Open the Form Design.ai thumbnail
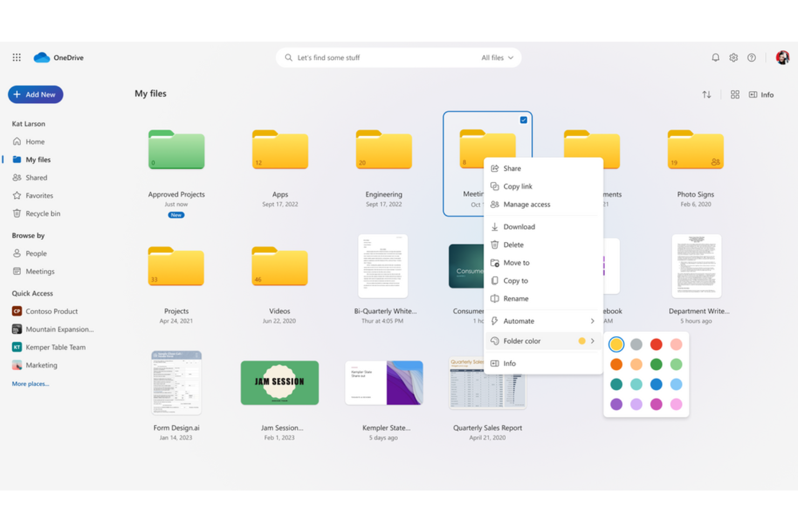Viewport: 798px width, 532px height. (176, 383)
